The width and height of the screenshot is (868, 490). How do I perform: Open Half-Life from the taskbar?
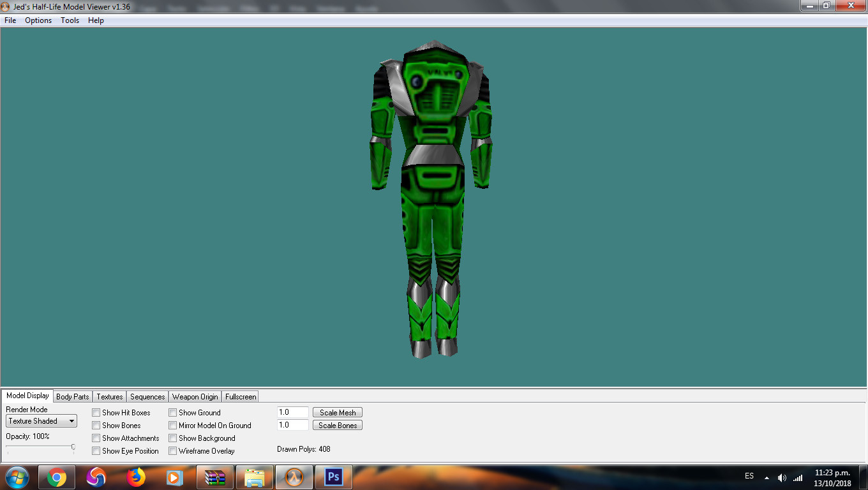pyautogui.click(x=294, y=477)
